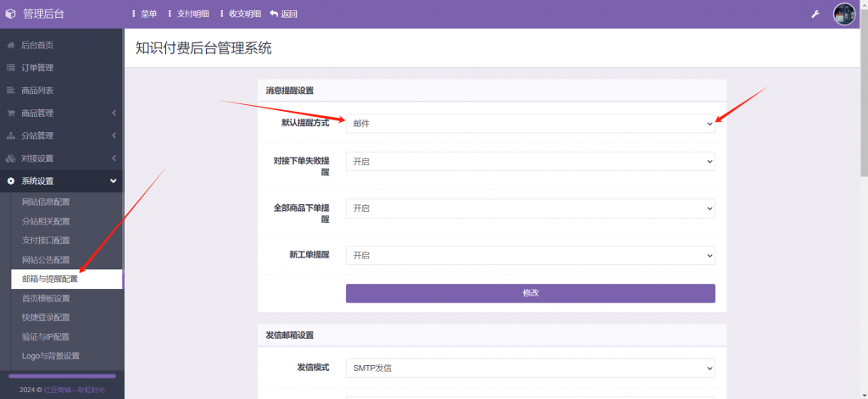Open 支付接口配置 submenu item

pyautogui.click(x=66, y=241)
